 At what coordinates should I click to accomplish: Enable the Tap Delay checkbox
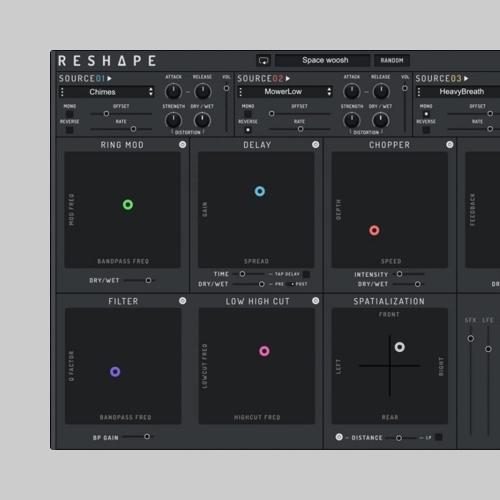[x=306, y=274]
